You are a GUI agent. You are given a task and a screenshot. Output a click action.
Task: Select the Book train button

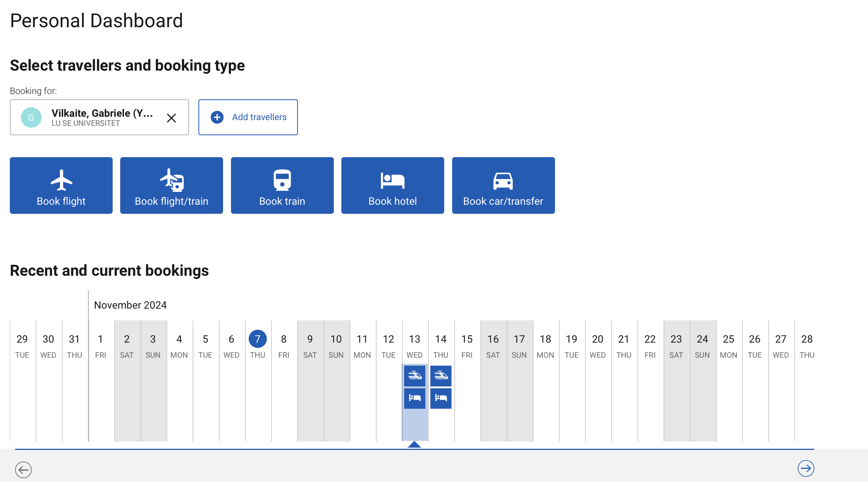tap(282, 185)
